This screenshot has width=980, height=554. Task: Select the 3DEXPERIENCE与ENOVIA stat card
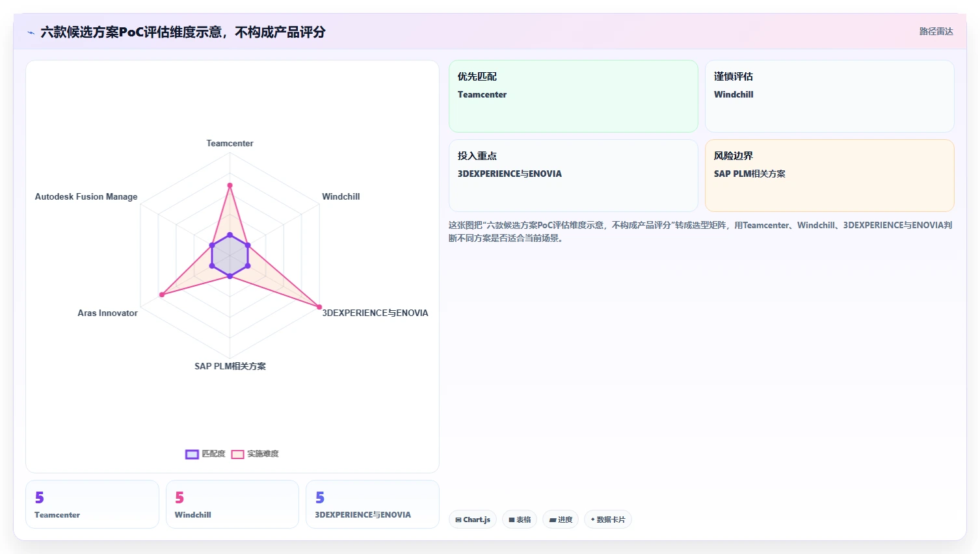tap(373, 505)
